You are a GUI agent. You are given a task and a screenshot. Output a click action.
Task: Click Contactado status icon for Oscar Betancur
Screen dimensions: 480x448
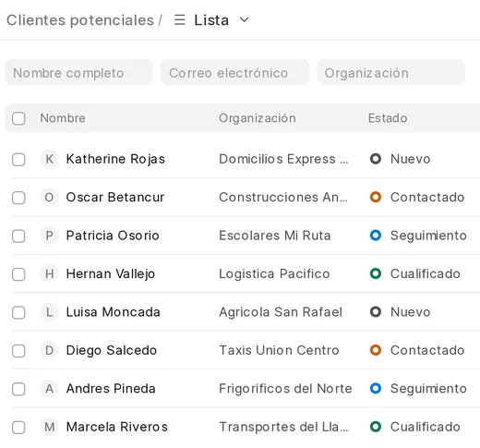[x=376, y=197]
